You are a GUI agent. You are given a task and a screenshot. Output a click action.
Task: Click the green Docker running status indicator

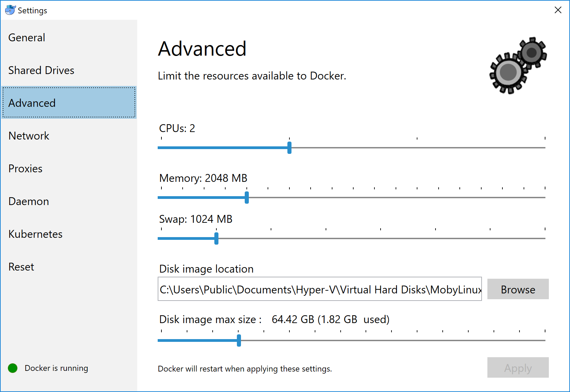coord(12,368)
